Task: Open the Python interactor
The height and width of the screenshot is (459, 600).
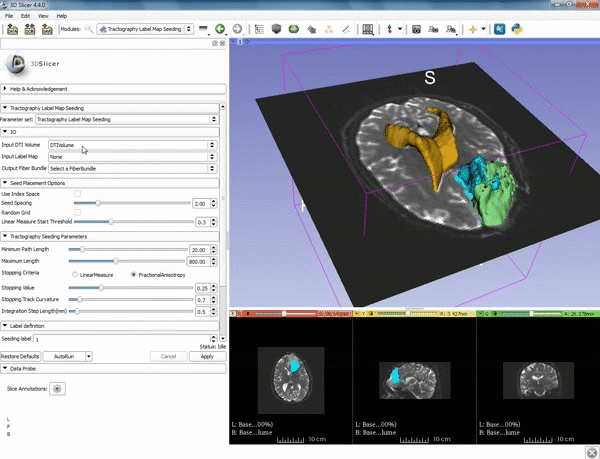Action: coord(517,30)
